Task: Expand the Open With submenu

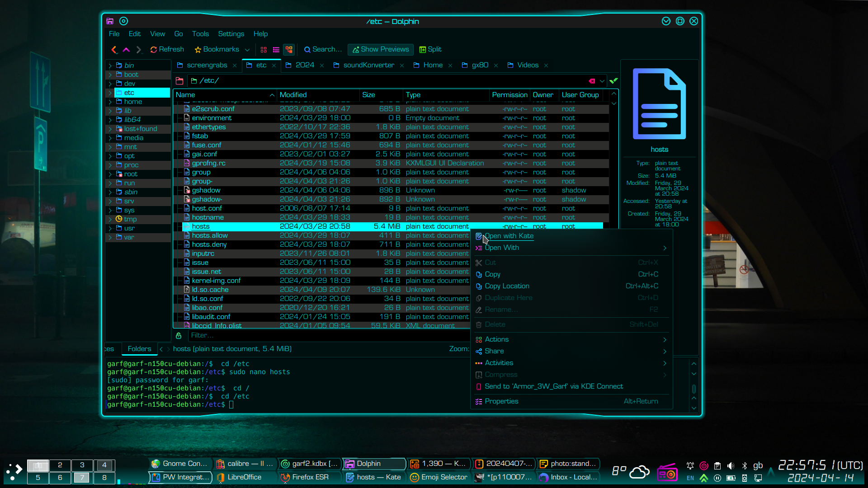Action: (572, 248)
